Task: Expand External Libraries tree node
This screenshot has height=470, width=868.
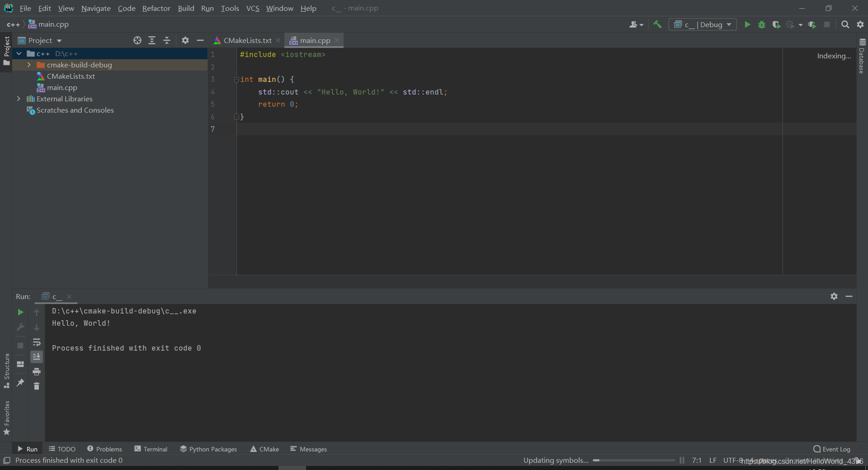Action: (19, 99)
